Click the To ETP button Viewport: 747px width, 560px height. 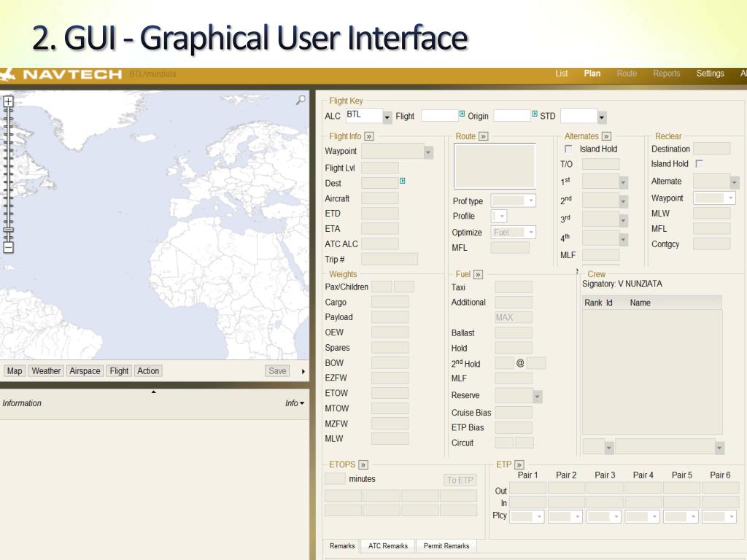(x=460, y=481)
